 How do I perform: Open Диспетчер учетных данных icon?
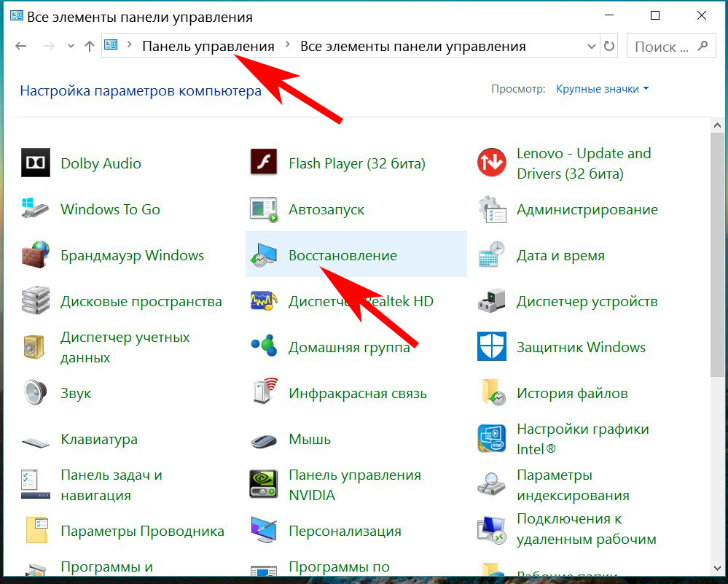click(x=34, y=346)
